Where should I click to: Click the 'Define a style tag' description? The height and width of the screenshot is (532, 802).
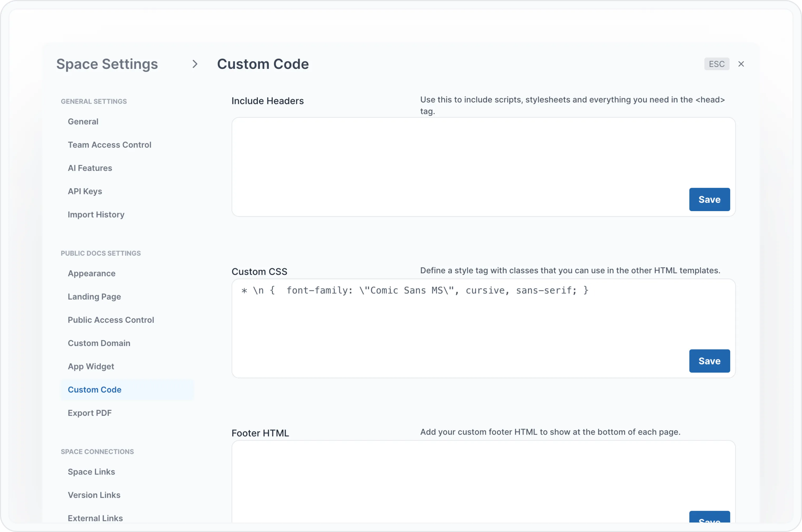(x=570, y=271)
